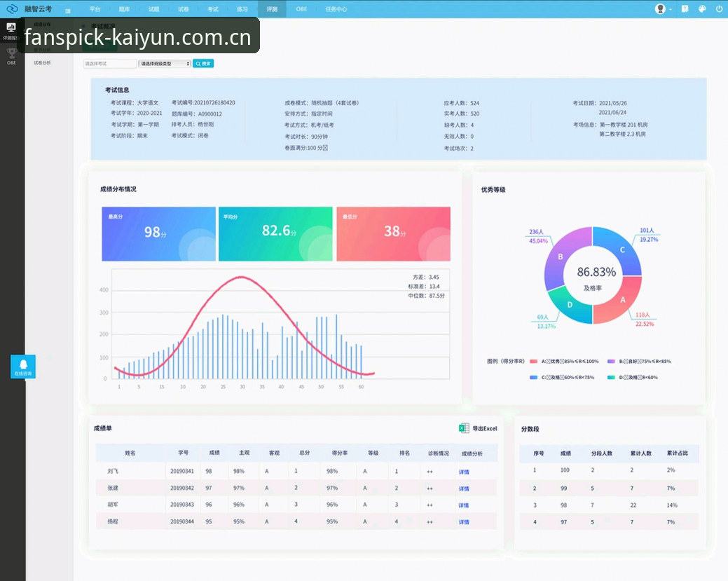This screenshot has width=728, height=581.
Task: Click the 搜索 search button
Action: [x=203, y=64]
